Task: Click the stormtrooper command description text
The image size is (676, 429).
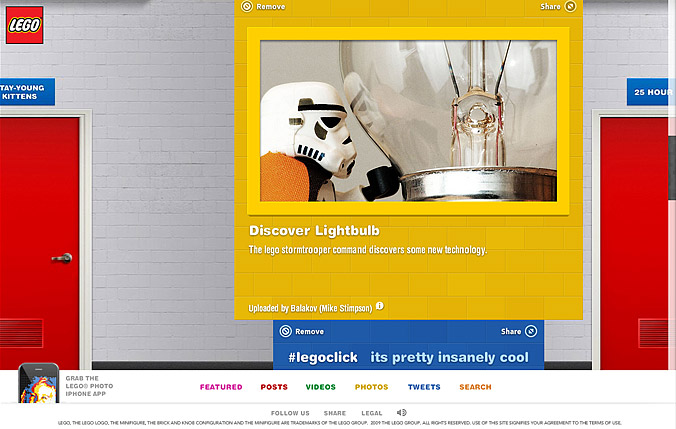Action: point(368,250)
